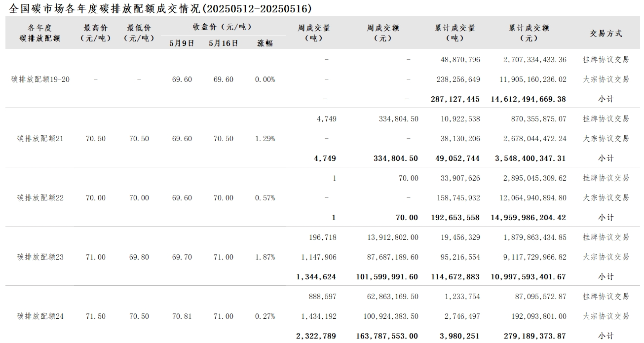644x343 pixels.
Task: Select the 5月9日 sub-header
Action: pyautogui.click(x=182, y=43)
